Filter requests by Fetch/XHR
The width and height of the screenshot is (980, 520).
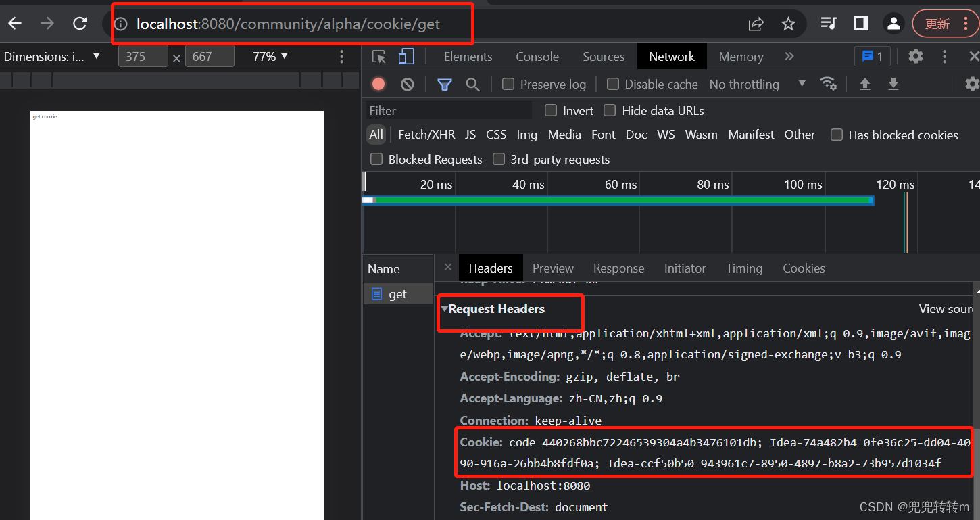[x=426, y=135]
